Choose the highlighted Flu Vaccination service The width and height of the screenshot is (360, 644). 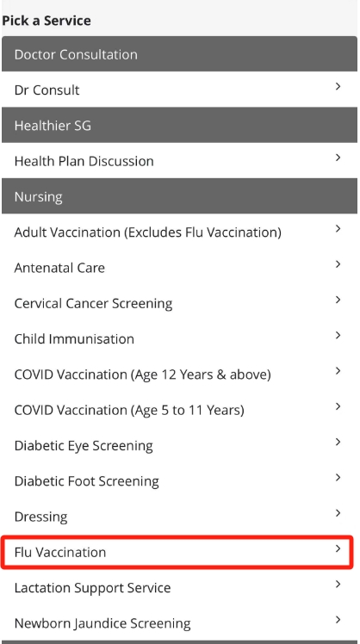[177, 552]
